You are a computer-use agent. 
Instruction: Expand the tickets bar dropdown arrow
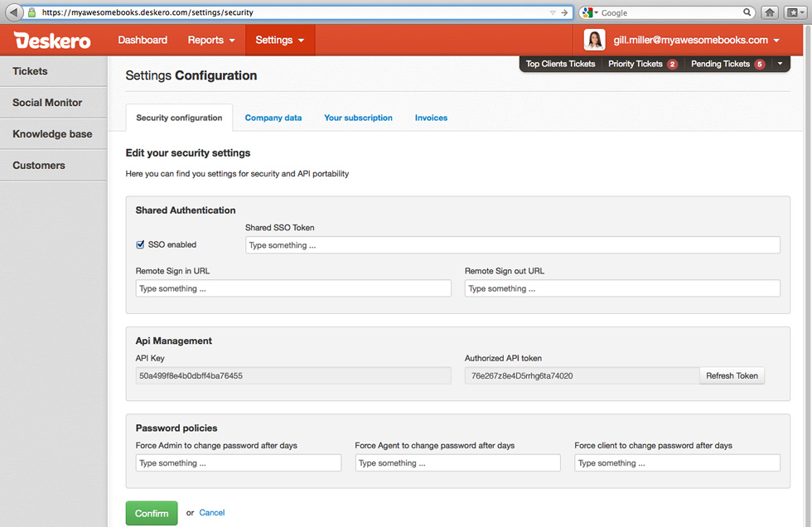coord(780,64)
